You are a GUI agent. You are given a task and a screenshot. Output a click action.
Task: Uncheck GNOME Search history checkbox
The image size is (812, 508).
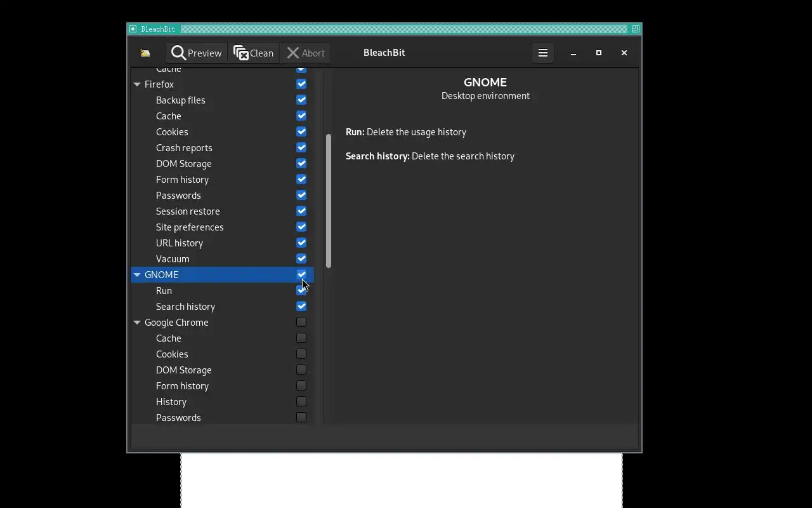(x=301, y=306)
